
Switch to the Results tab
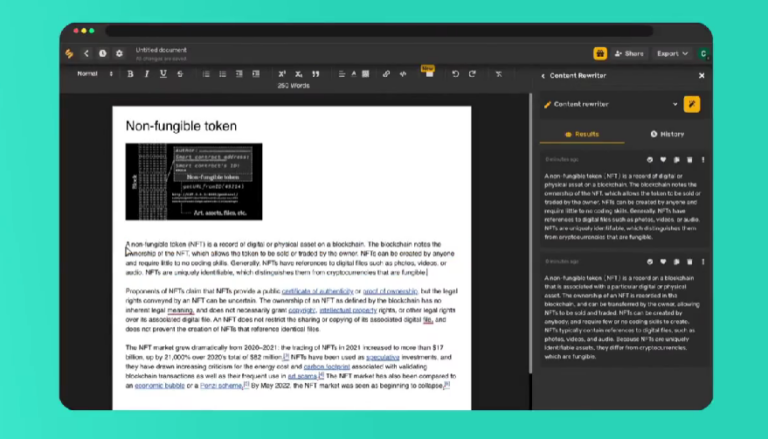pos(582,134)
